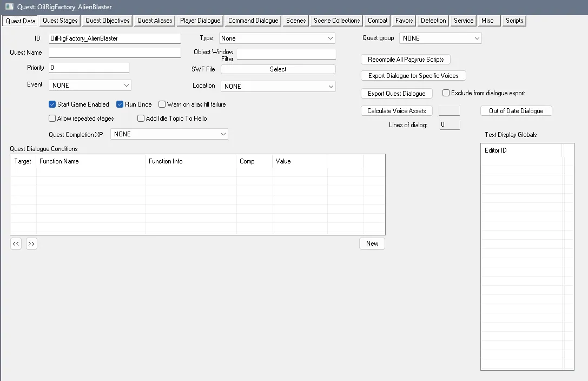This screenshot has height=381, width=588.
Task: Click the Export Quest Dialogue button
Action: pos(397,93)
